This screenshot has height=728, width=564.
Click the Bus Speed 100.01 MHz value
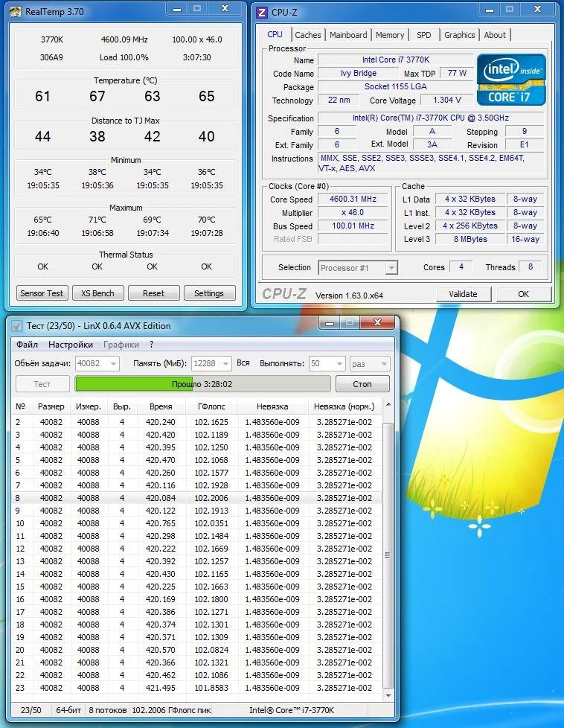(x=353, y=226)
